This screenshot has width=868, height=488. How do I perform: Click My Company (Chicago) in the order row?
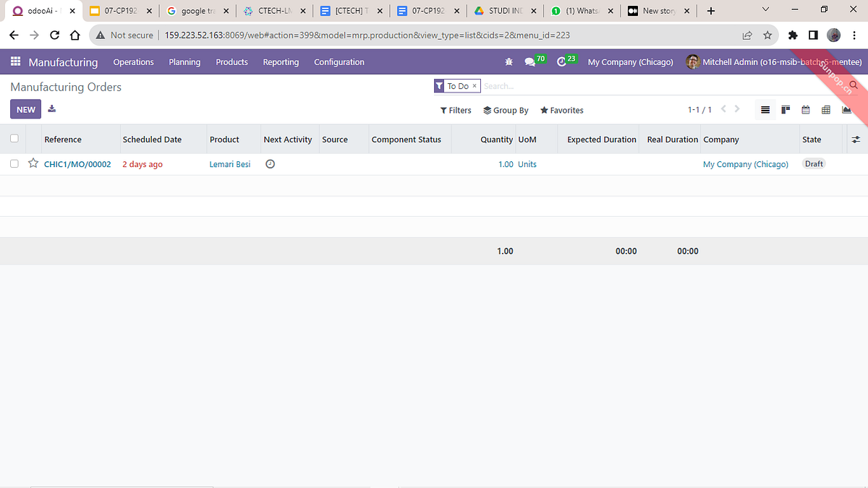point(746,164)
